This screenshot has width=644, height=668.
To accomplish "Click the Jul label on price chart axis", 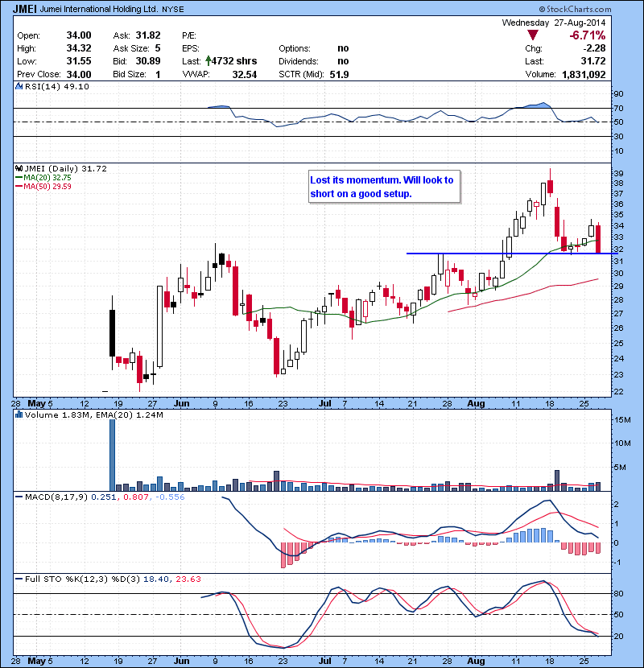I will [x=325, y=403].
